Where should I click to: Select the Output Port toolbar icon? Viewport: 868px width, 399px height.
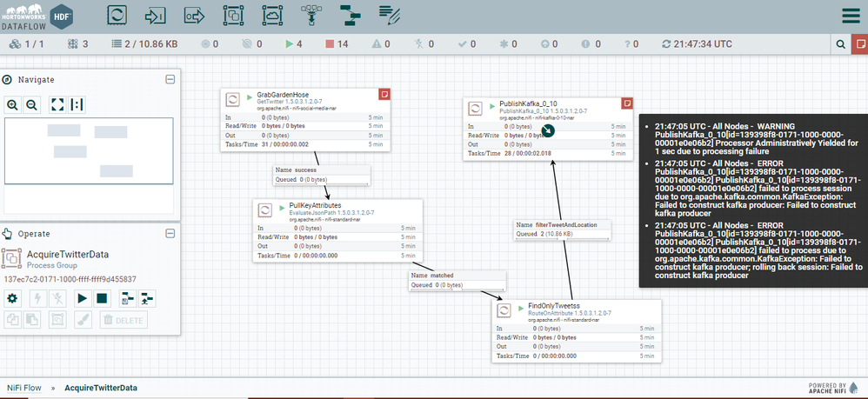(194, 16)
